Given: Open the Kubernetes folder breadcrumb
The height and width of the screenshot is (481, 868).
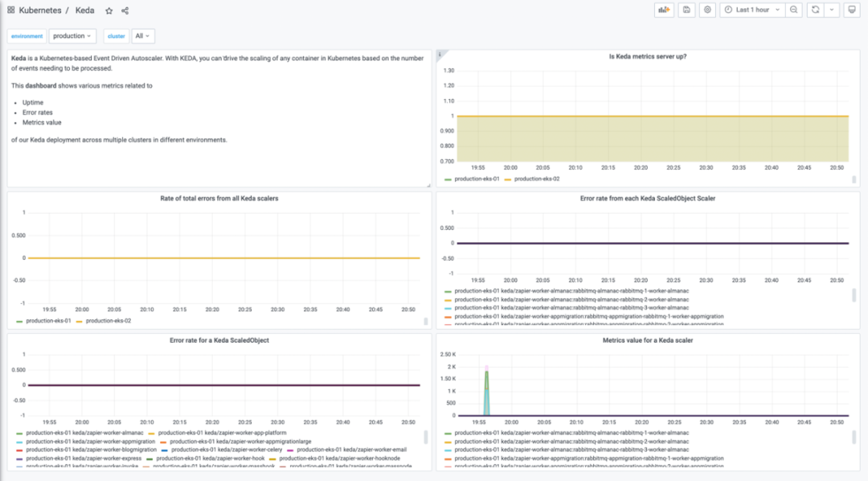Looking at the screenshot, I should 40,10.
